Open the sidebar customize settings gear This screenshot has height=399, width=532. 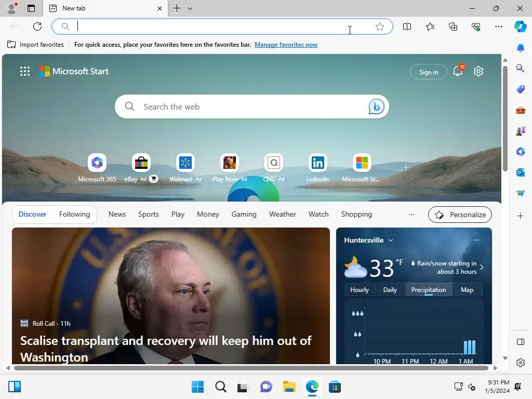(x=520, y=363)
